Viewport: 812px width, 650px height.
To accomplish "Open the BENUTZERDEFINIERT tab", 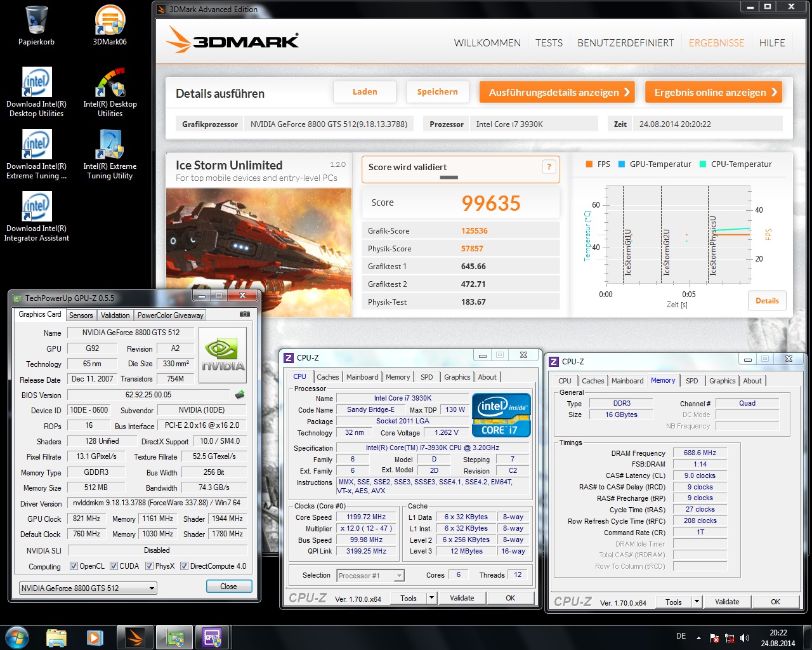I will (625, 43).
